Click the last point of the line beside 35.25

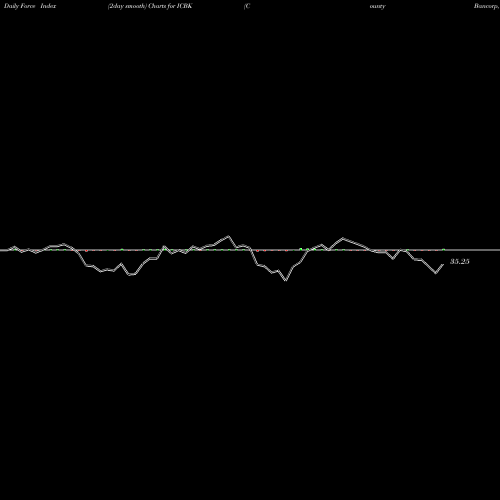(x=443, y=264)
